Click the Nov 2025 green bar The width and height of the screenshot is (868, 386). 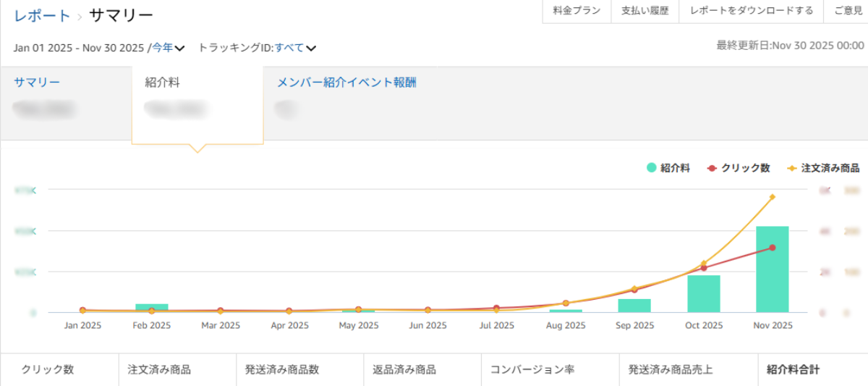point(772,269)
